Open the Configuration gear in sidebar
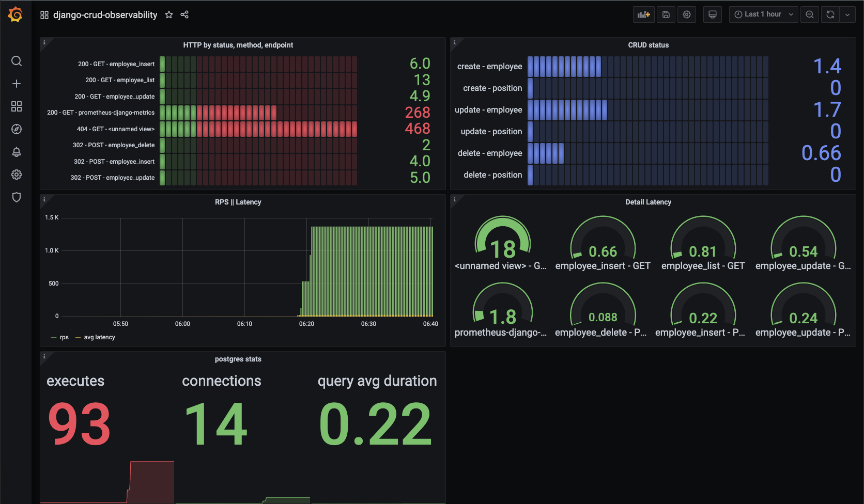 click(x=17, y=175)
